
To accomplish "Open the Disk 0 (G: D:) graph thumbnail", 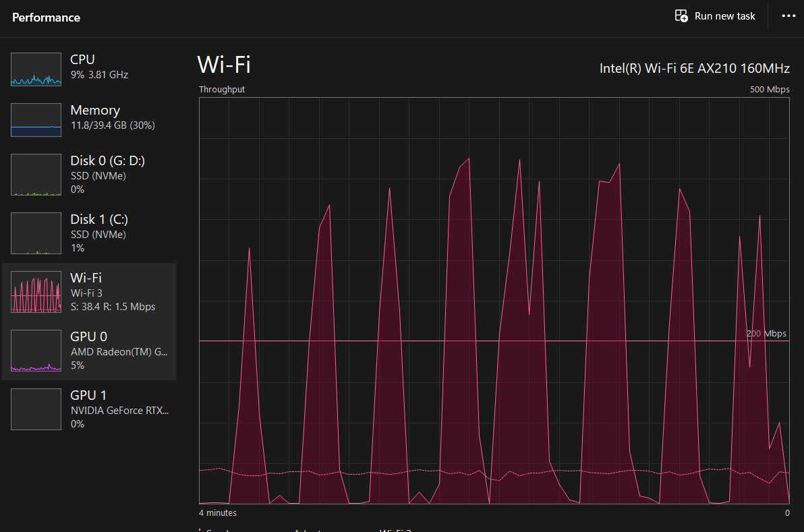I will (x=36, y=175).
